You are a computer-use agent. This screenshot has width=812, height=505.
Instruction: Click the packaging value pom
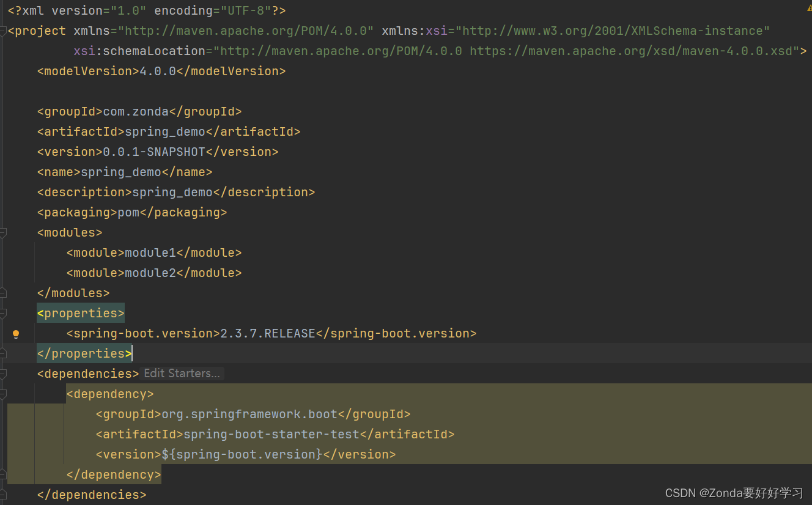[x=128, y=212]
